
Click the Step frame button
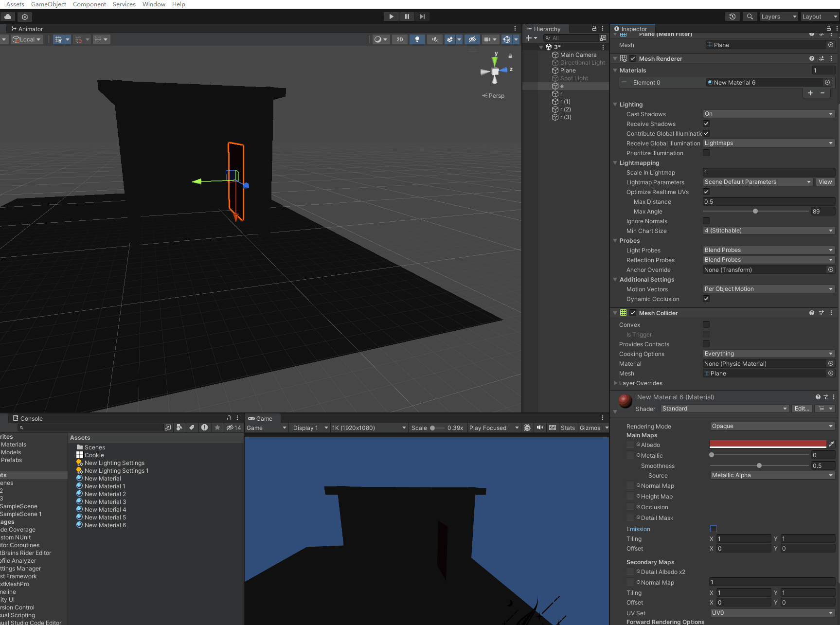tap(422, 17)
